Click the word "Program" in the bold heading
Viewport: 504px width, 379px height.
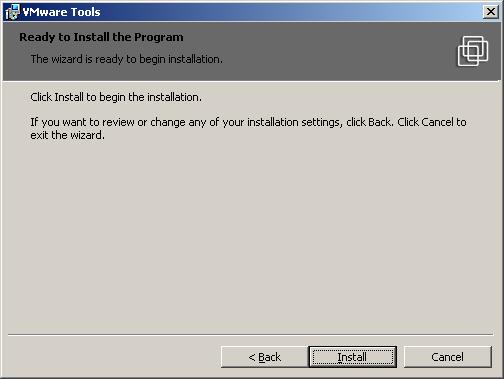tap(159, 37)
